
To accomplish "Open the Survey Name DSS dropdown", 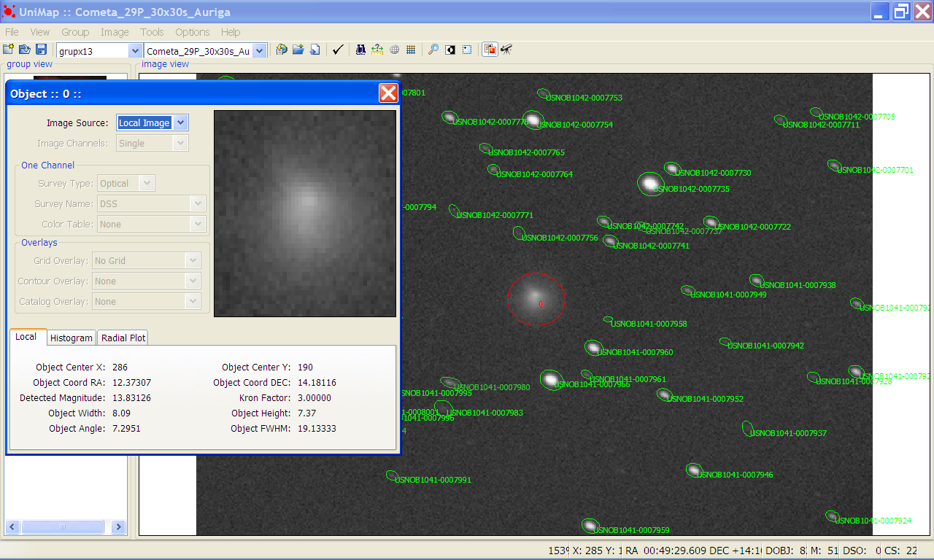I will pyautogui.click(x=197, y=203).
